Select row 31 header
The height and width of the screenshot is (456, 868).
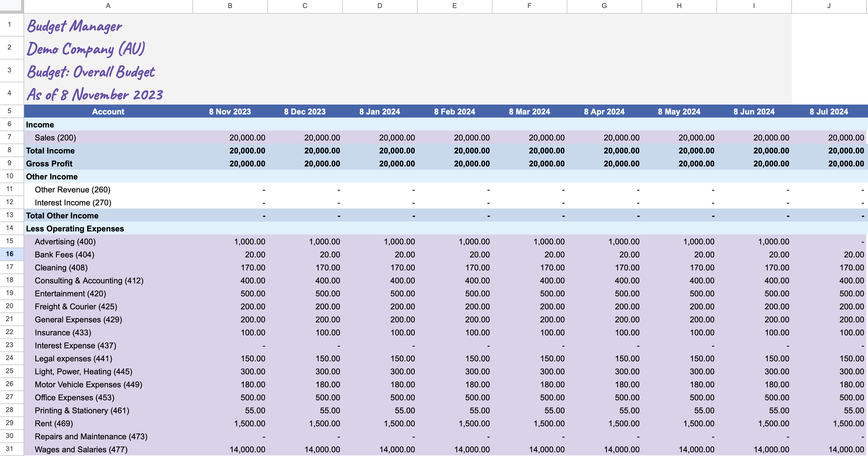tap(9, 449)
